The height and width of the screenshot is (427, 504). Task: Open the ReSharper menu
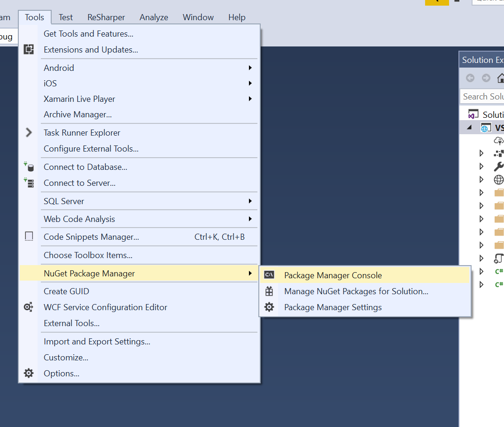click(106, 17)
